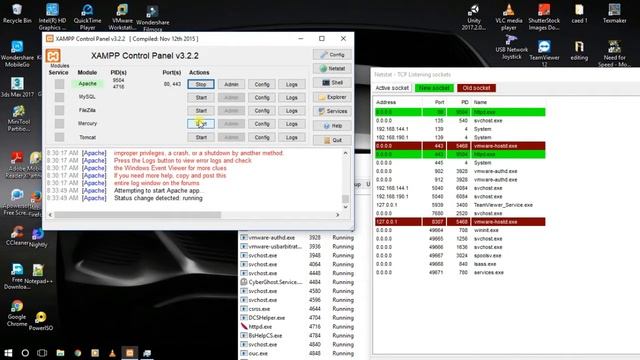
Task: Select CyberGhost.Service row in process list
Action: [x=297, y=282]
